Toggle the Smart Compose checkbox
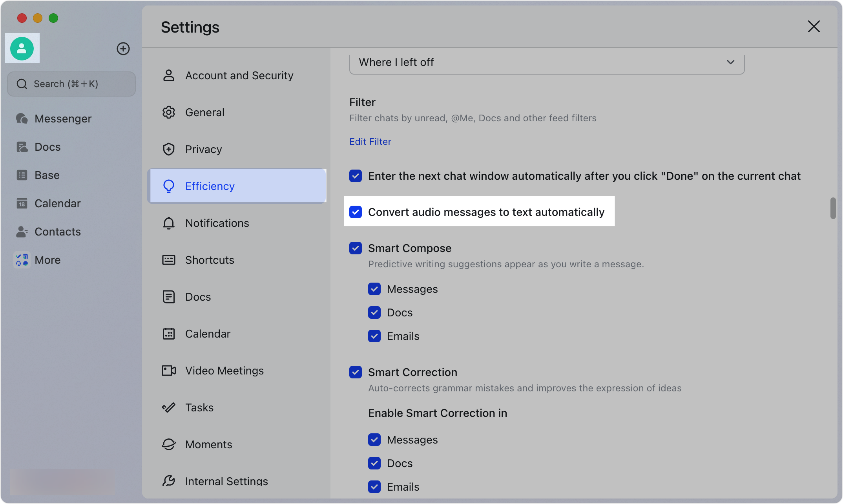Image resolution: width=843 pixels, height=504 pixels. 356,248
